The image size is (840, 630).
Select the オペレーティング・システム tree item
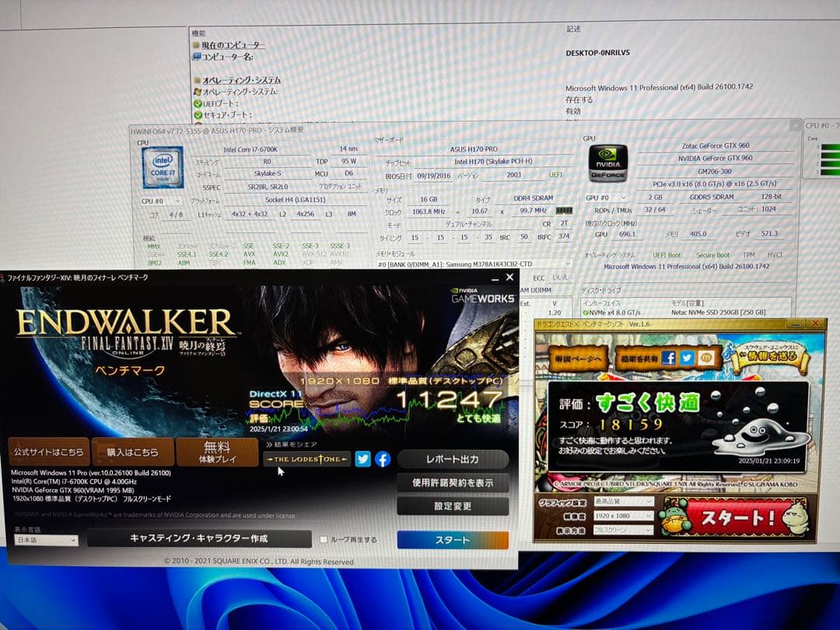point(242,79)
